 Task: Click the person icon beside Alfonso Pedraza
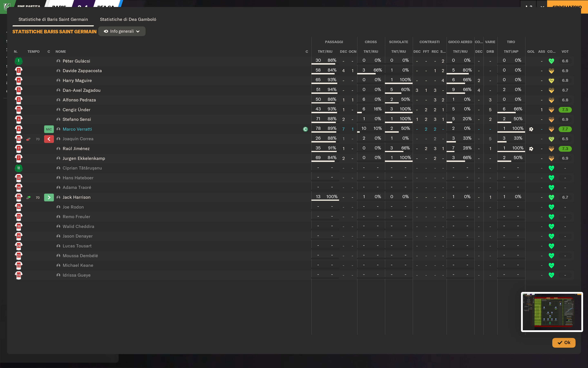click(58, 100)
